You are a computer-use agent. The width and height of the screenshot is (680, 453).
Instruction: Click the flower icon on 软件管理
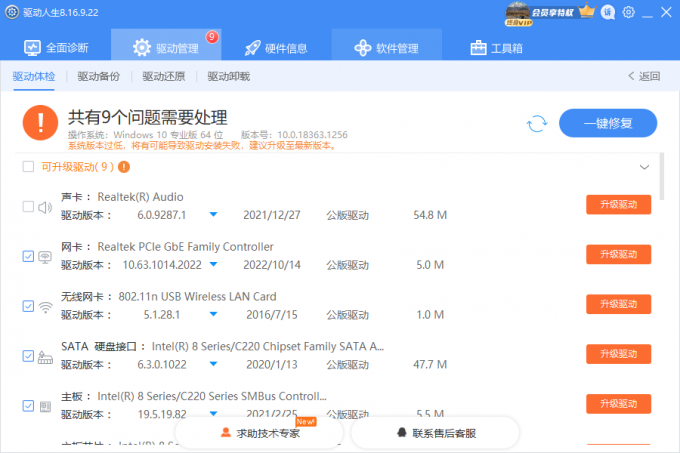coord(363,48)
